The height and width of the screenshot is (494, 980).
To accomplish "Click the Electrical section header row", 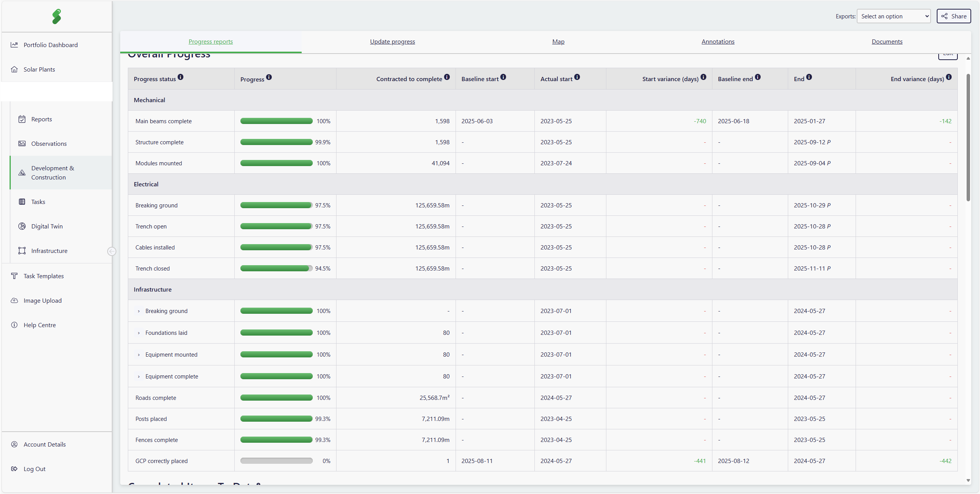I will [542, 184].
